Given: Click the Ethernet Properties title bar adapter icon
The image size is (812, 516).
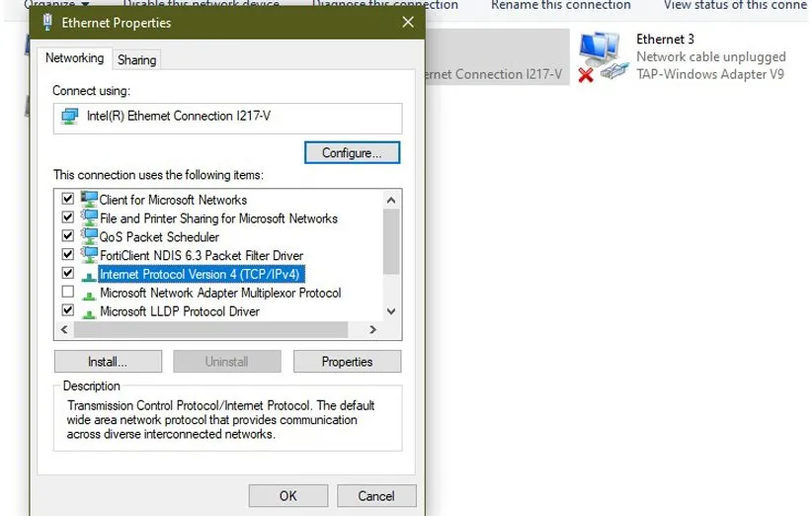Looking at the screenshot, I should (47, 23).
